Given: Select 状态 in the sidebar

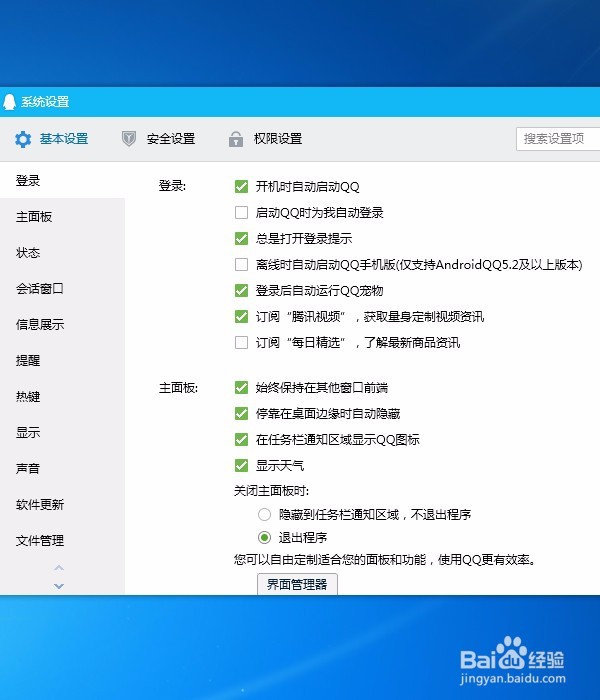Looking at the screenshot, I should pyautogui.click(x=28, y=253).
